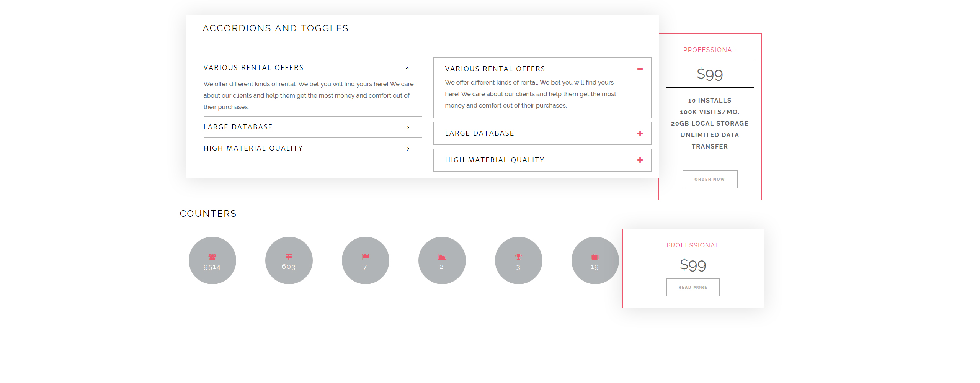Click the Order Now button
Screen dimensions: 980x383
click(710, 179)
